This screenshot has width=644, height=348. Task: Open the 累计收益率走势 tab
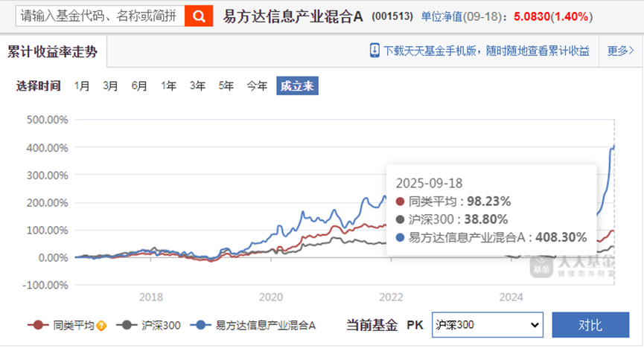[53, 52]
